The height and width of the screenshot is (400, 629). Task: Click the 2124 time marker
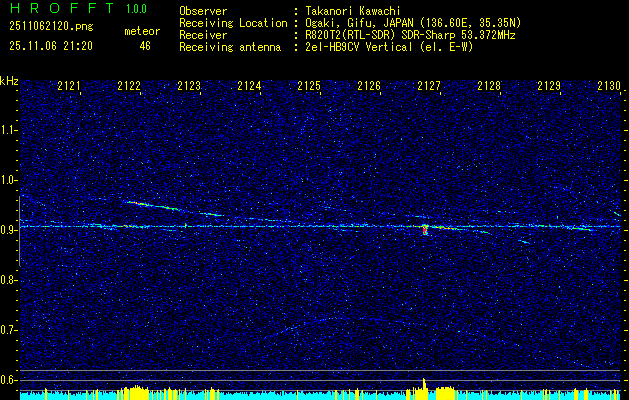[x=249, y=85]
